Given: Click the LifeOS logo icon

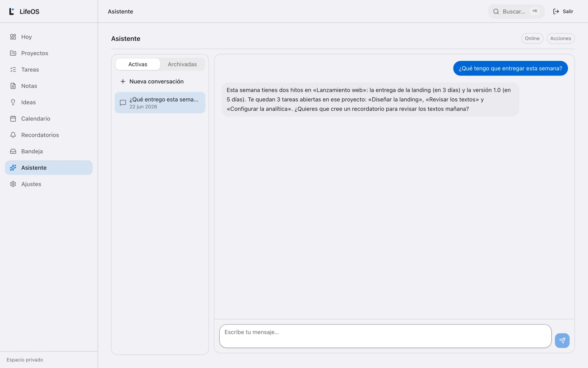Looking at the screenshot, I should coord(12,11).
